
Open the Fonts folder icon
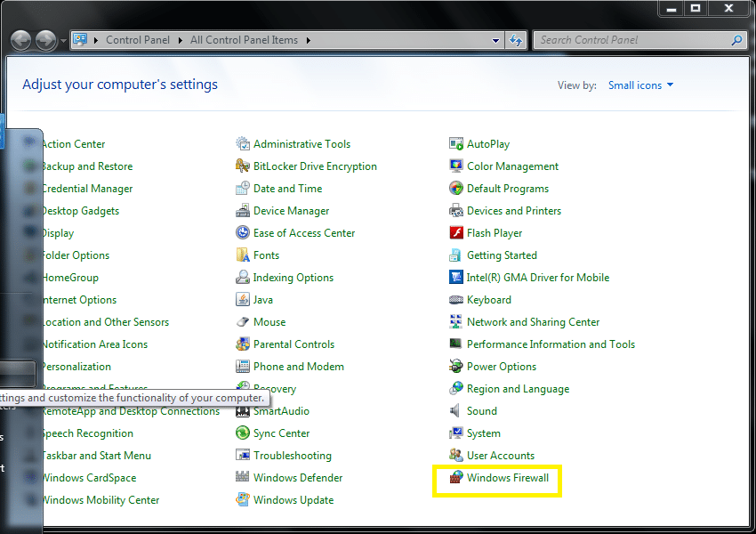point(243,255)
